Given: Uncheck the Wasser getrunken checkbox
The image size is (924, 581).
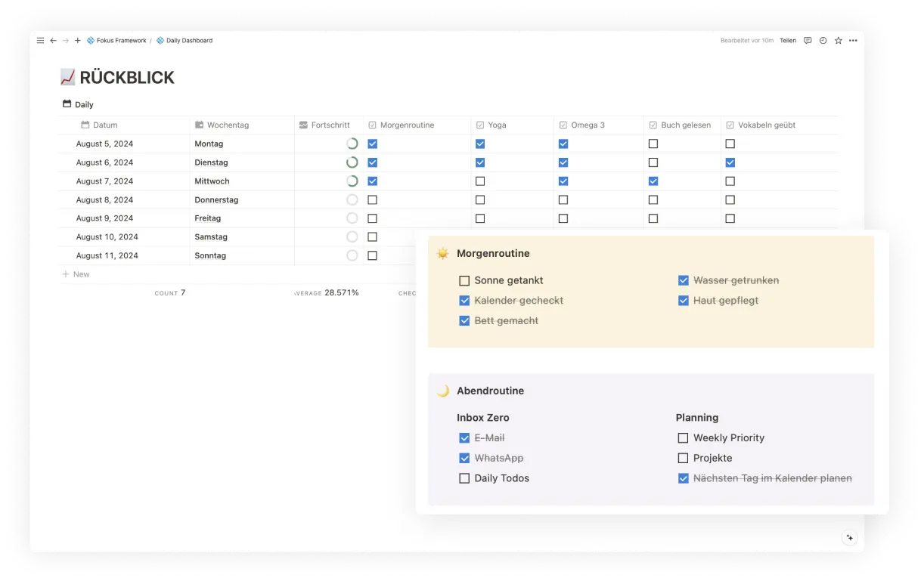Looking at the screenshot, I should [x=684, y=280].
